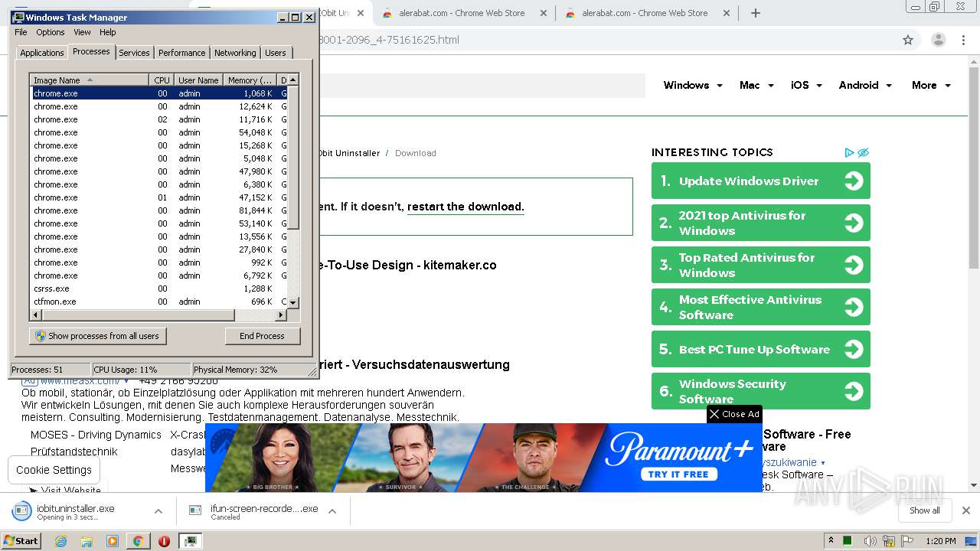Click Show all downloads button
Screen dimensions: 980x551
(925, 510)
